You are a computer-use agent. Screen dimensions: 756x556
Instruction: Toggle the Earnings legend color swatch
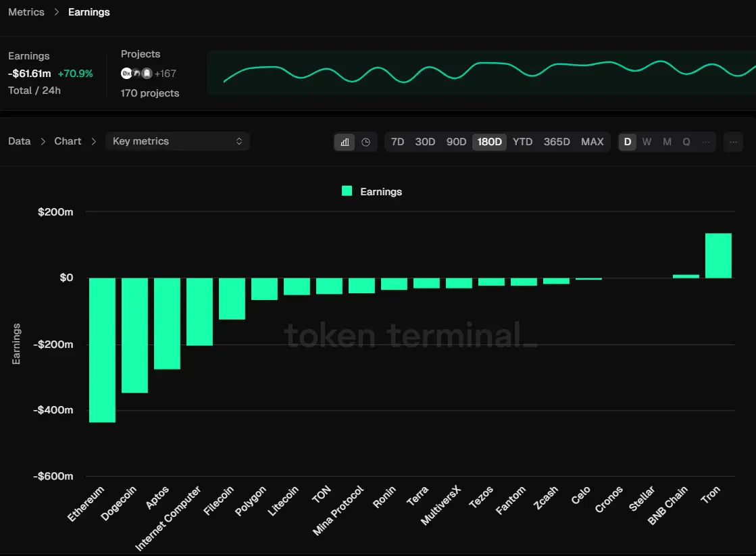(x=347, y=191)
